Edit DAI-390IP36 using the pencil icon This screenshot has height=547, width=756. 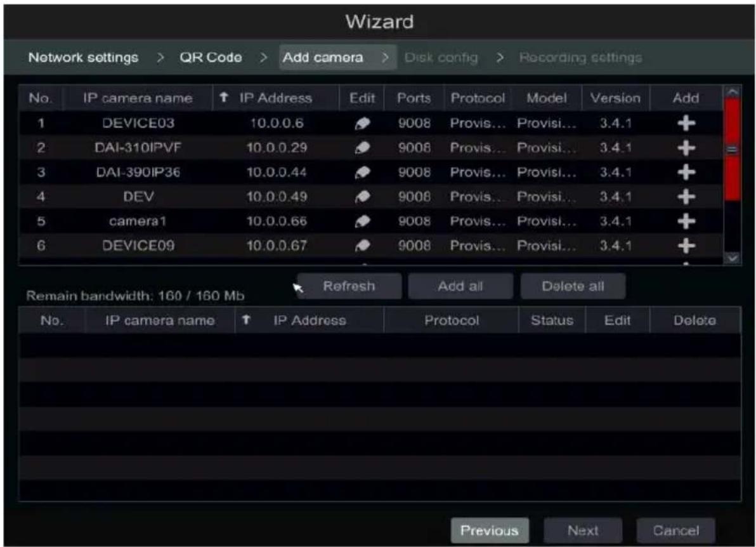[362, 173]
